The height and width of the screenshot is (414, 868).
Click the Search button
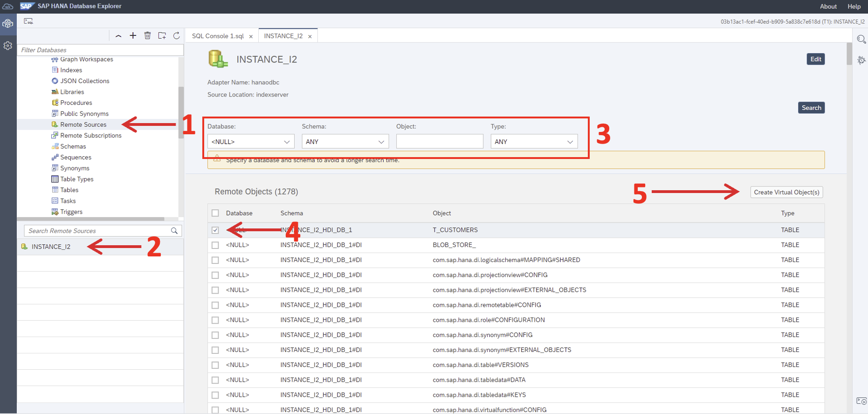811,108
